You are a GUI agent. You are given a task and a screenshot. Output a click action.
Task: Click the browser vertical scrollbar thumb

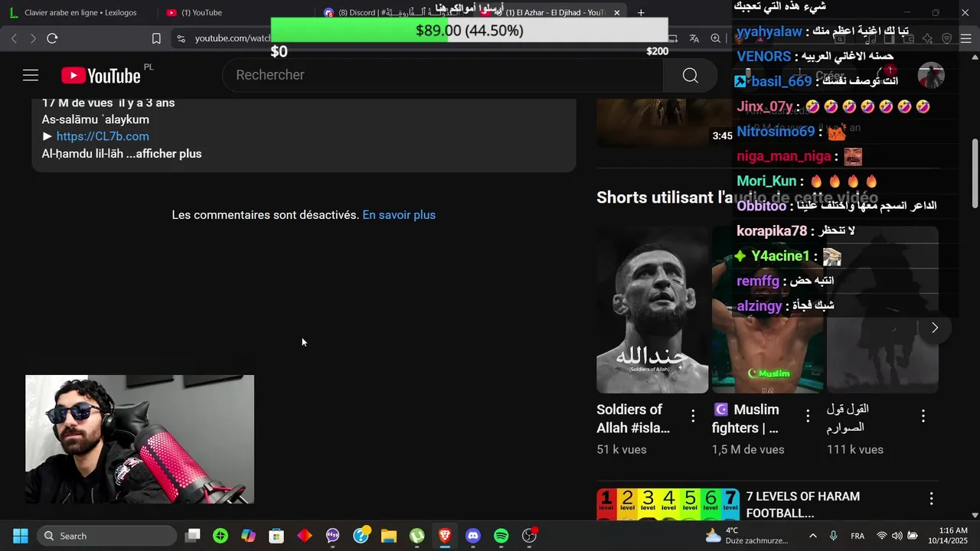(975, 173)
